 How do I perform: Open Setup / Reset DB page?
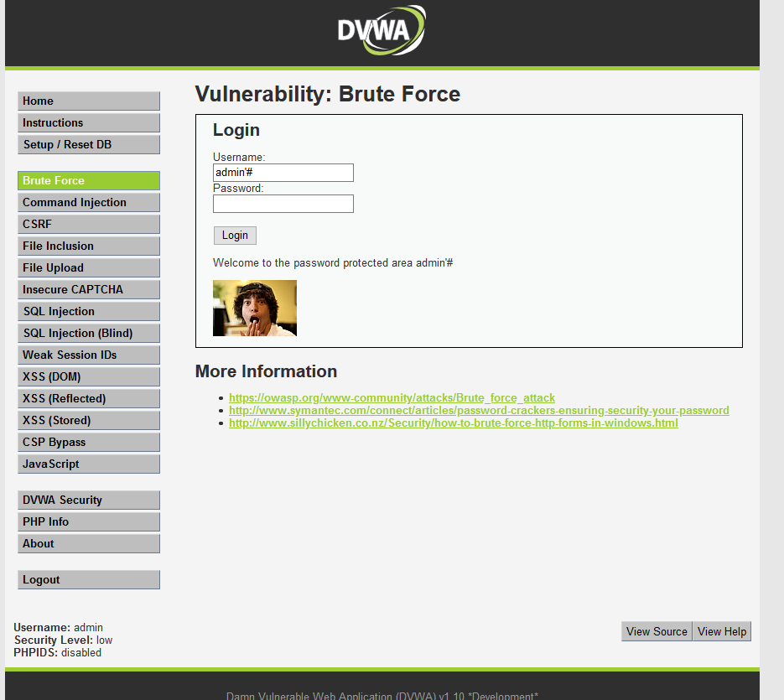[88, 145]
